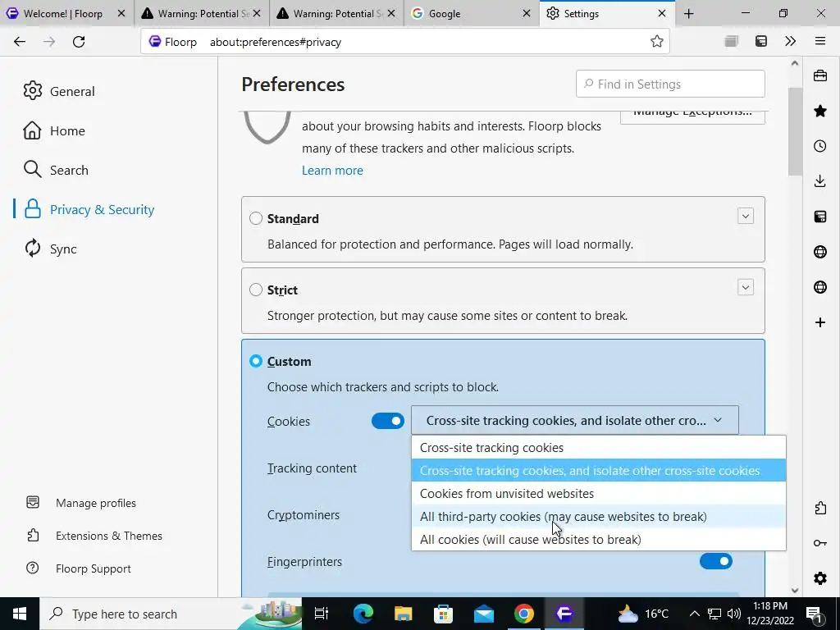The image size is (840, 630).
Task: Click the preferences page vertical scrollbar thumb
Action: pos(794,131)
